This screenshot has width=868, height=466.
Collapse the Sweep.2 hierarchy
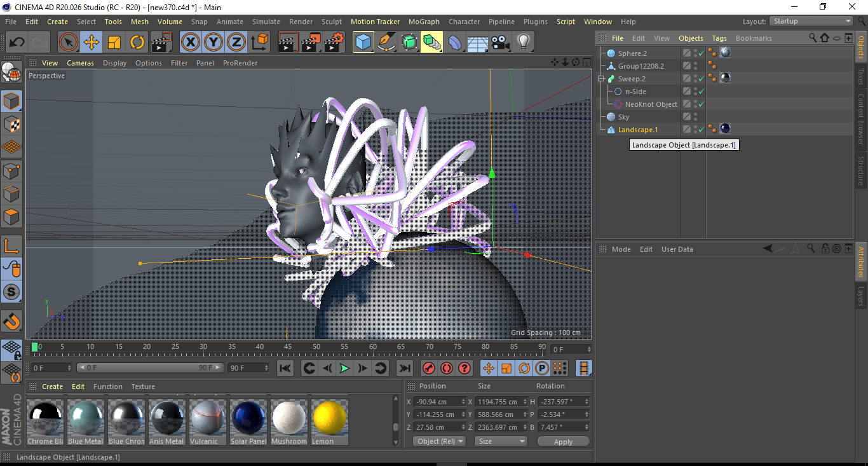[x=600, y=79]
